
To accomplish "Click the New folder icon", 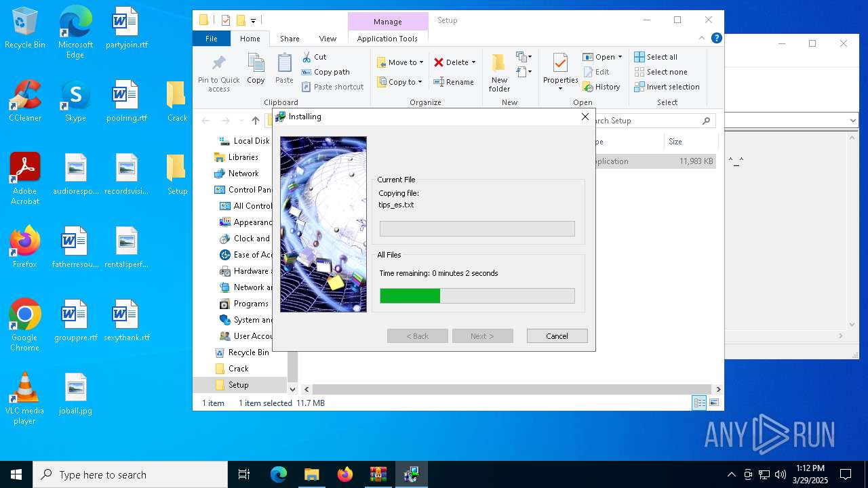I will tap(499, 73).
